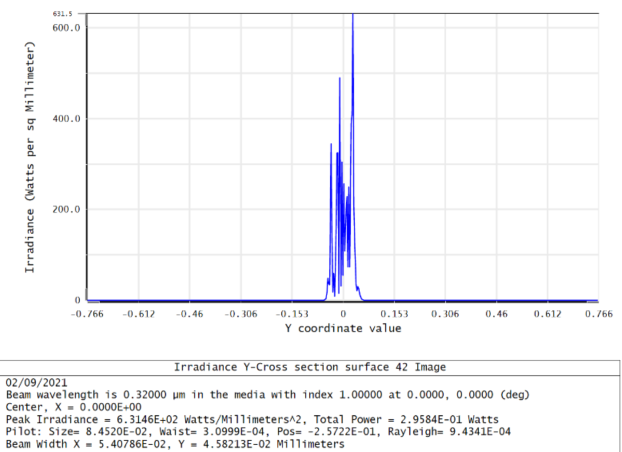Click the Rayleigh= 9.4341E-04 value

[x=449, y=432]
